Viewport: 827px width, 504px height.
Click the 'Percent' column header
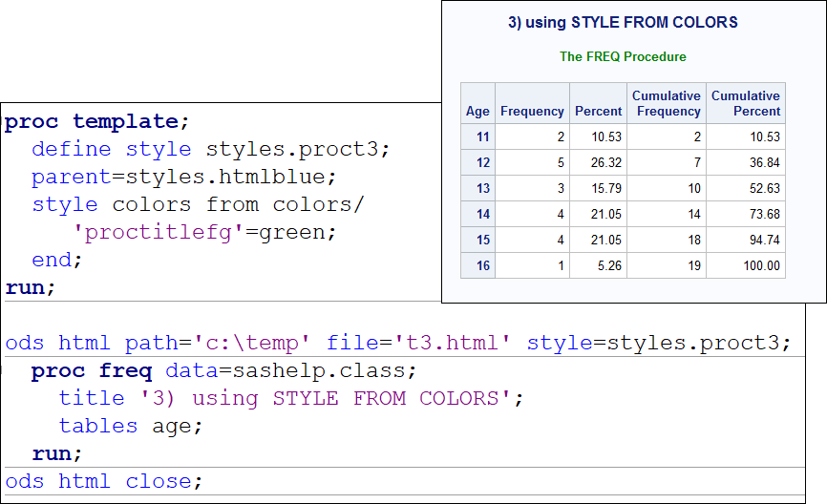pyautogui.click(x=599, y=111)
